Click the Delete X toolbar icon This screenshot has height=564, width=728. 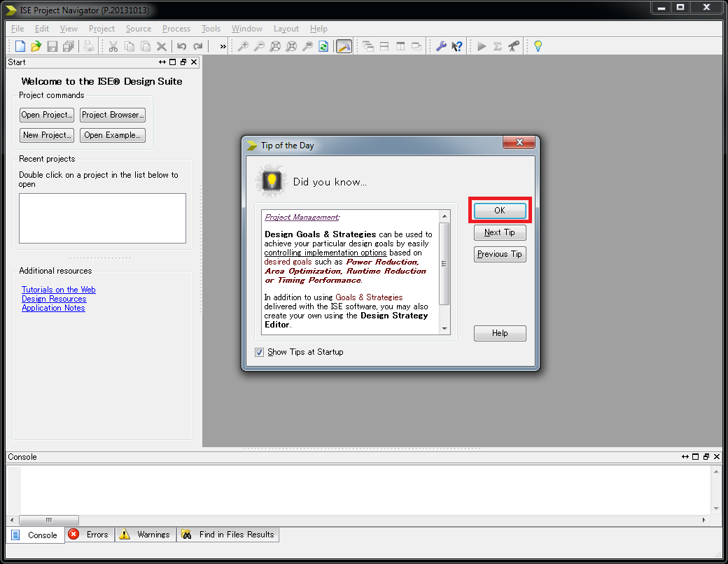point(161,46)
